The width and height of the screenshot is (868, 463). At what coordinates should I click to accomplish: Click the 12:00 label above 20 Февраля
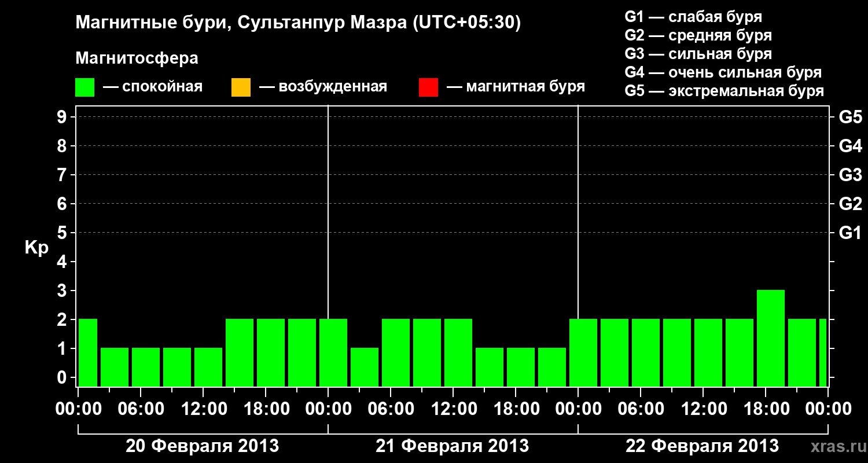(x=203, y=409)
